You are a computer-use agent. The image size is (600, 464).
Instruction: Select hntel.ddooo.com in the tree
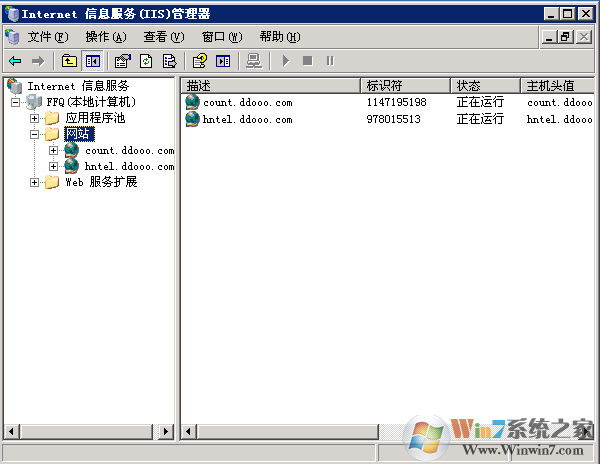pyautogui.click(x=129, y=166)
